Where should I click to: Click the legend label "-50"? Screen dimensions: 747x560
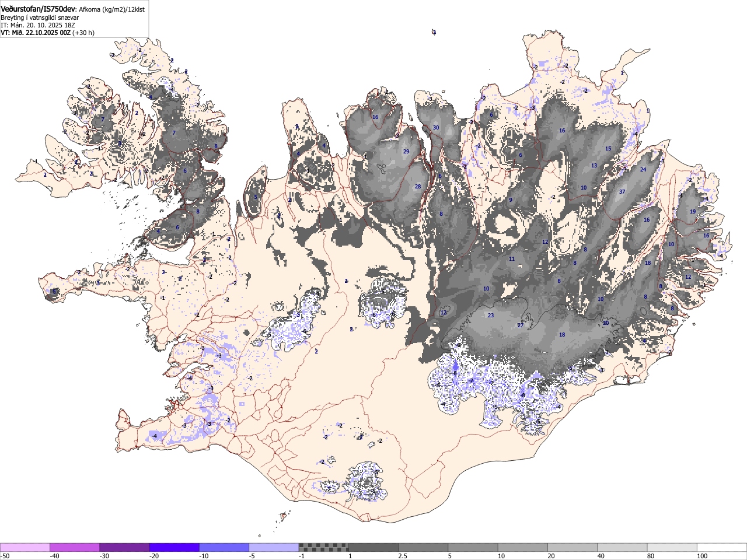(x=5, y=556)
